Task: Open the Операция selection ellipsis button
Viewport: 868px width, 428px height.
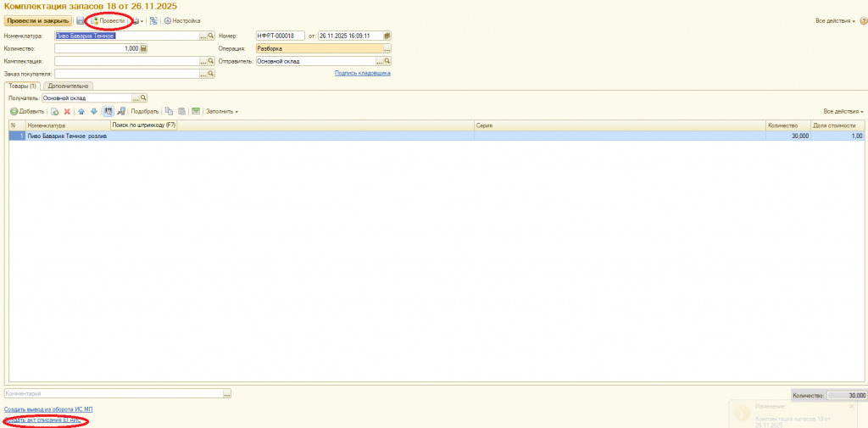Action: (387, 48)
